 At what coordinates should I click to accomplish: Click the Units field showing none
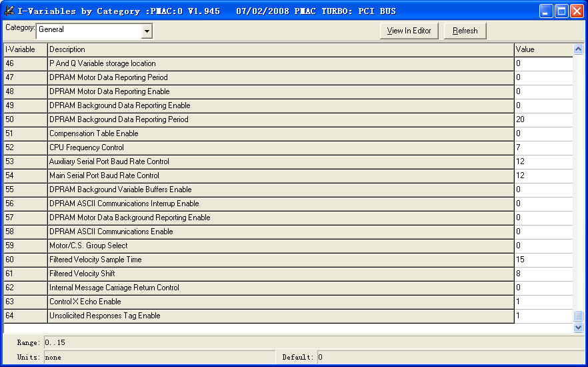(160, 357)
